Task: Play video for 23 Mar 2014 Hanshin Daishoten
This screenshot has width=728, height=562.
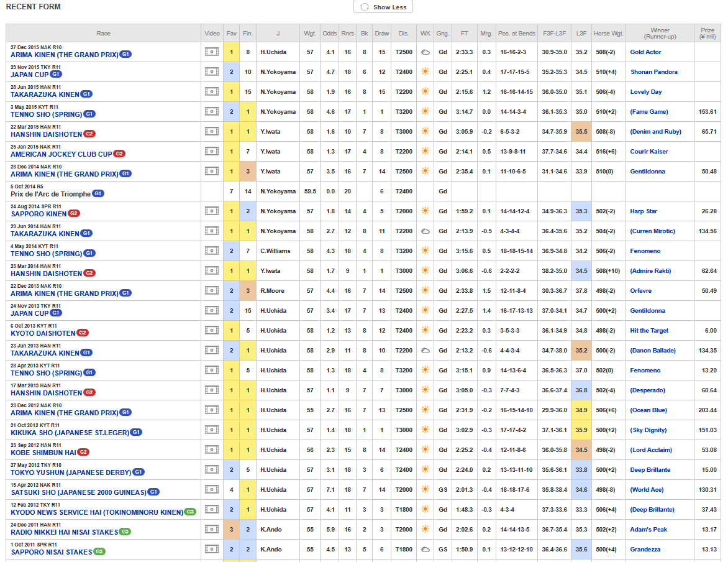Action: pos(212,270)
